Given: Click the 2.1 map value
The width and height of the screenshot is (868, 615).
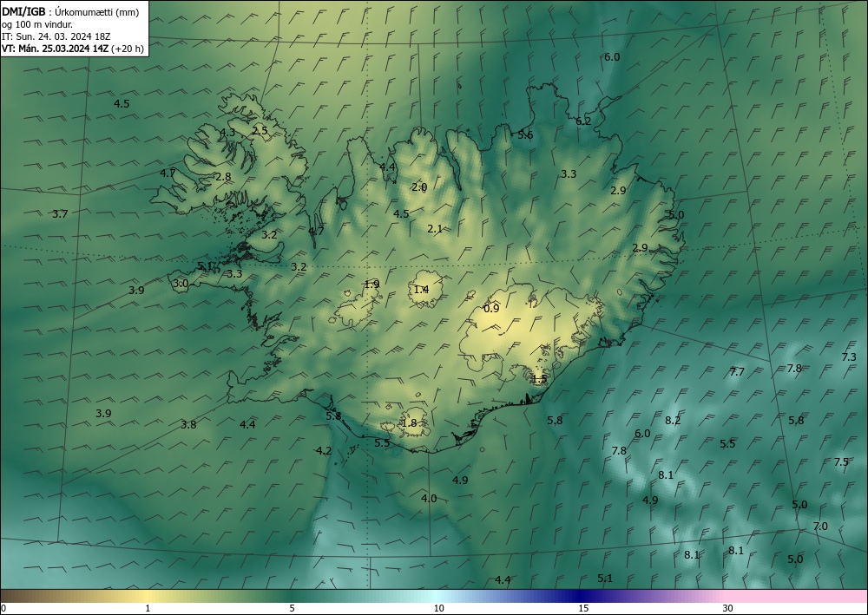Looking at the screenshot, I should [435, 228].
